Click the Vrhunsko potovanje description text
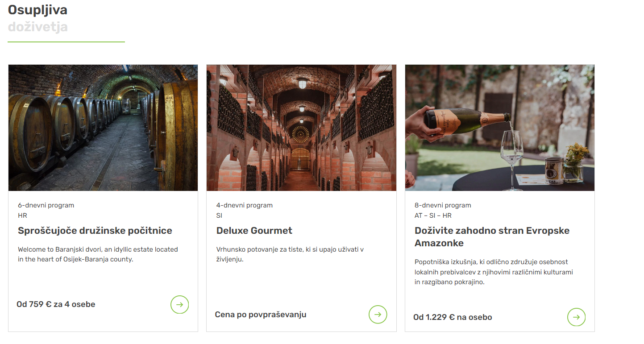This screenshot has width=644, height=344. click(x=290, y=254)
